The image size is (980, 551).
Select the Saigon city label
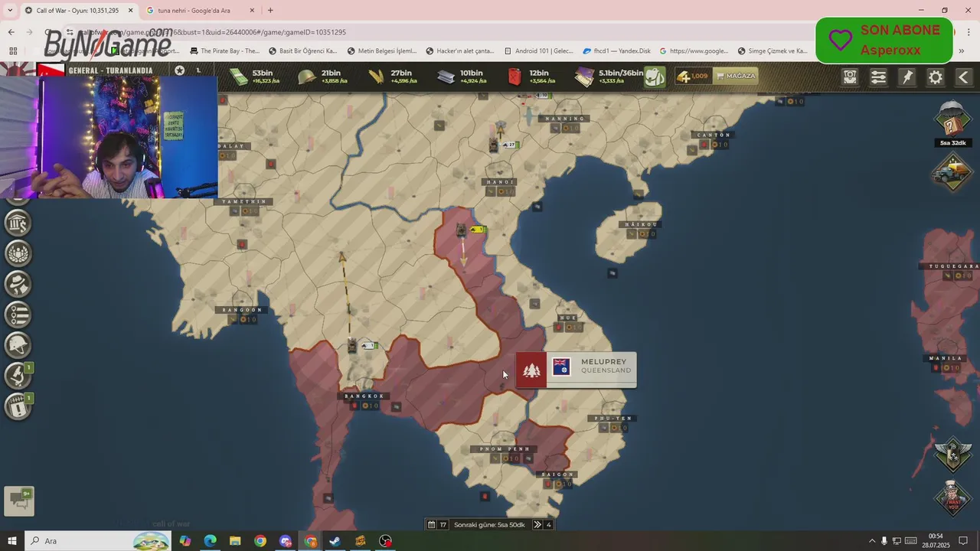click(557, 475)
